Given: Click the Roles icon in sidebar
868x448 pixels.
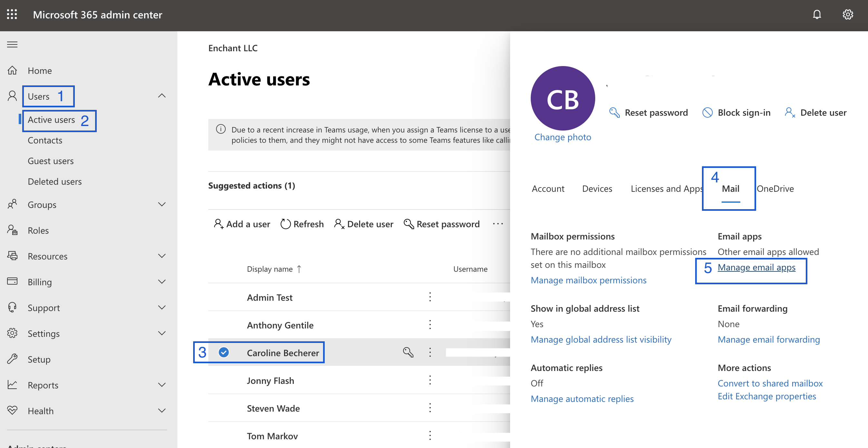Looking at the screenshot, I should click(12, 230).
